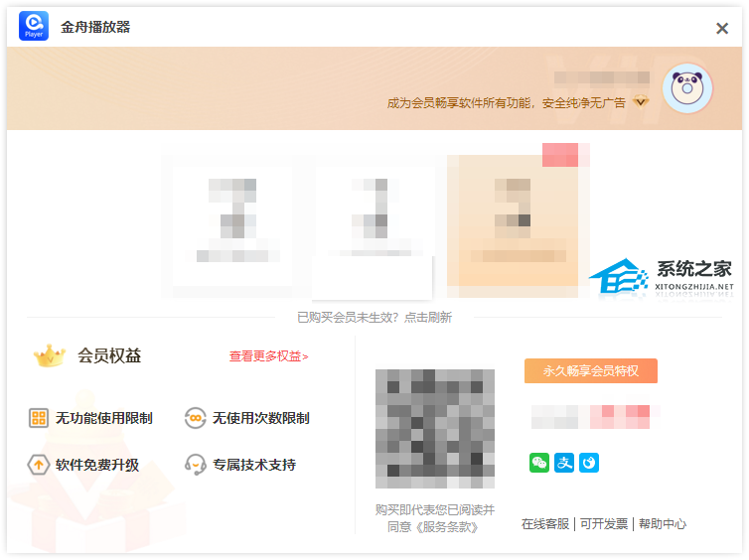Screen dimensions: 749x560
Task: Click the 专属技术支持 text
Action: click(x=254, y=465)
